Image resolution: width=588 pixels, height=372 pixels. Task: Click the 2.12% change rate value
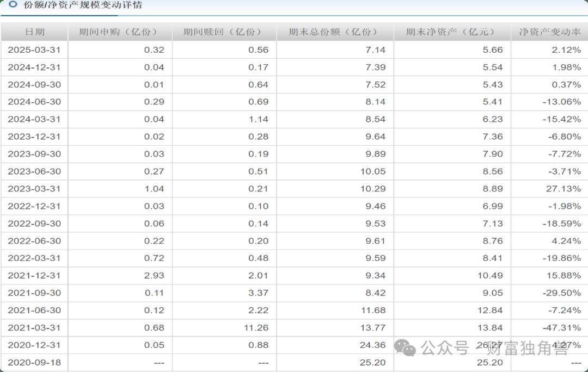566,50
